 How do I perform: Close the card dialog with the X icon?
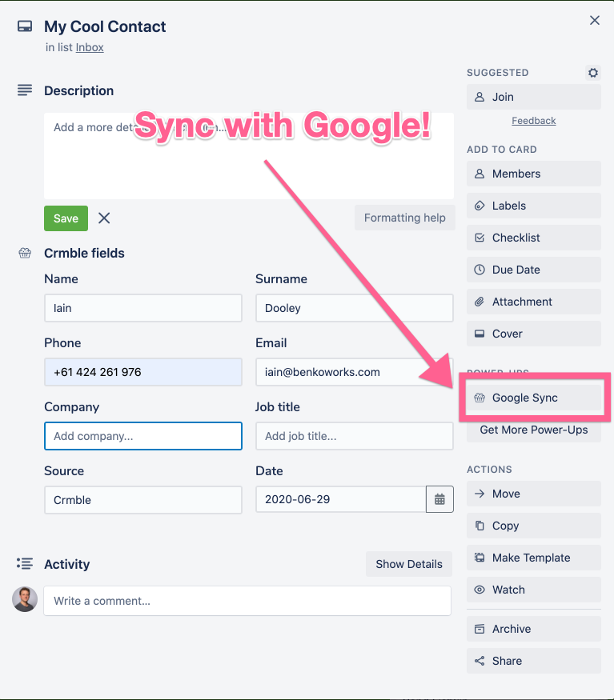coord(594,20)
